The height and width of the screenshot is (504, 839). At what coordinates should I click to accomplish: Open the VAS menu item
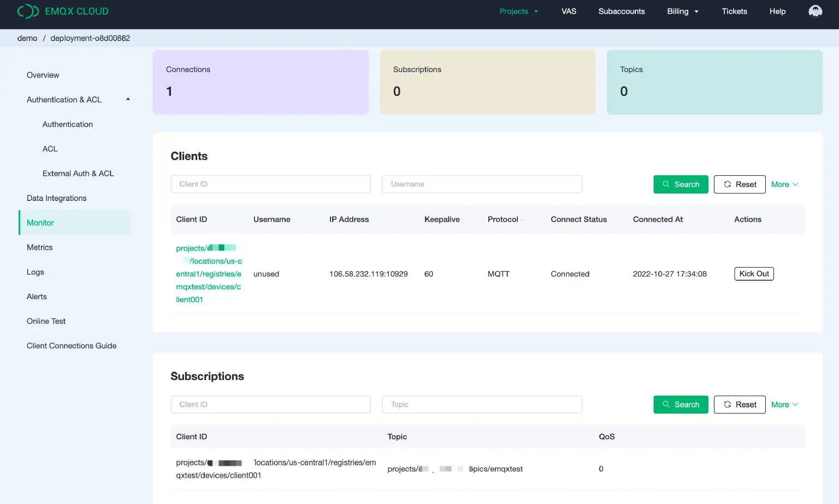[569, 11]
